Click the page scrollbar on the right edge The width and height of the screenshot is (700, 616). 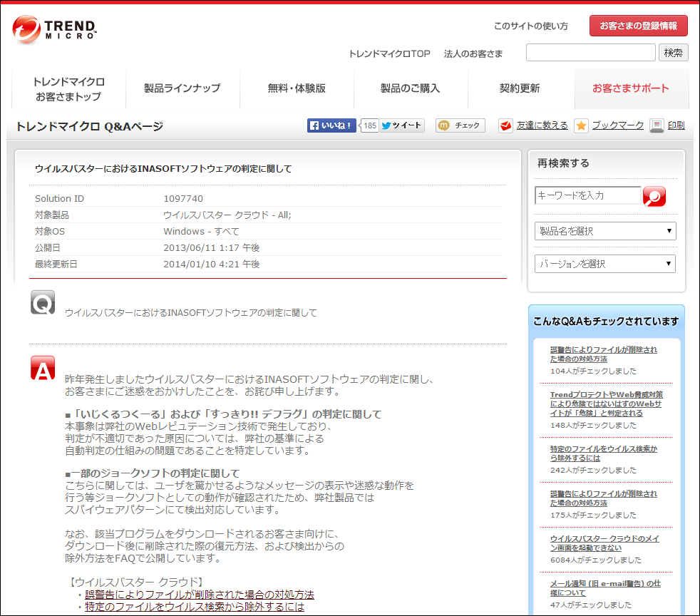pos(695,307)
